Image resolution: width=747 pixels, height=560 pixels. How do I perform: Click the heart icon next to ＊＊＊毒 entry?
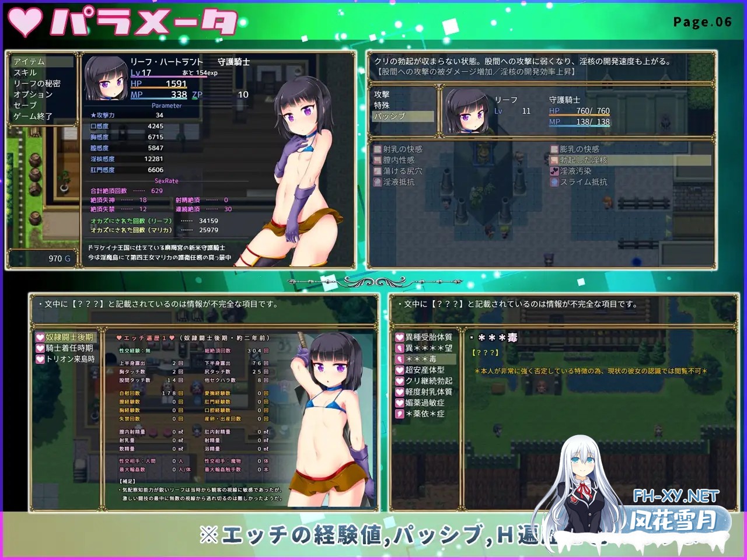tap(400, 359)
